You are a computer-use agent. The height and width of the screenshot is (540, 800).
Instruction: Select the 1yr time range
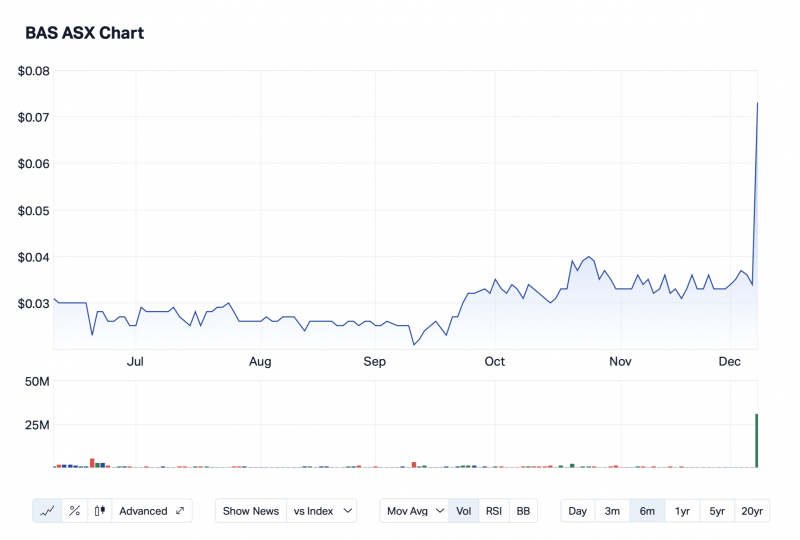[x=682, y=511]
